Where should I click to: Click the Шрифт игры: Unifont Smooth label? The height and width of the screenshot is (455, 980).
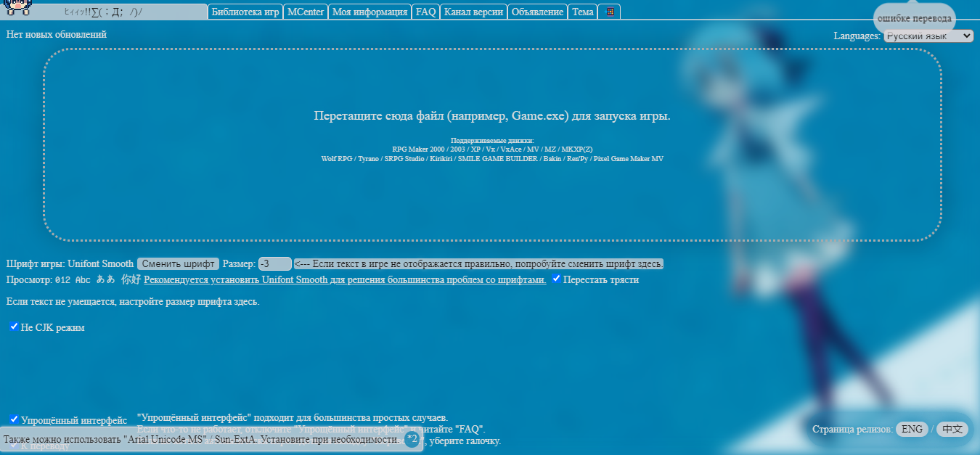70,263
